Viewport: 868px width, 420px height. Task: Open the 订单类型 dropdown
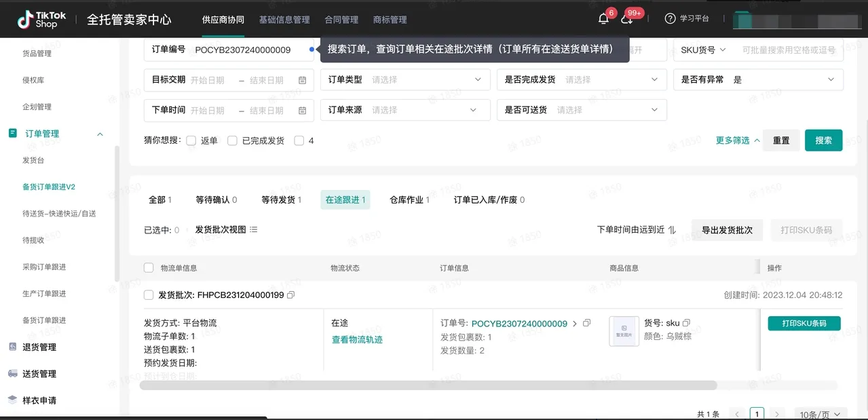(x=405, y=80)
